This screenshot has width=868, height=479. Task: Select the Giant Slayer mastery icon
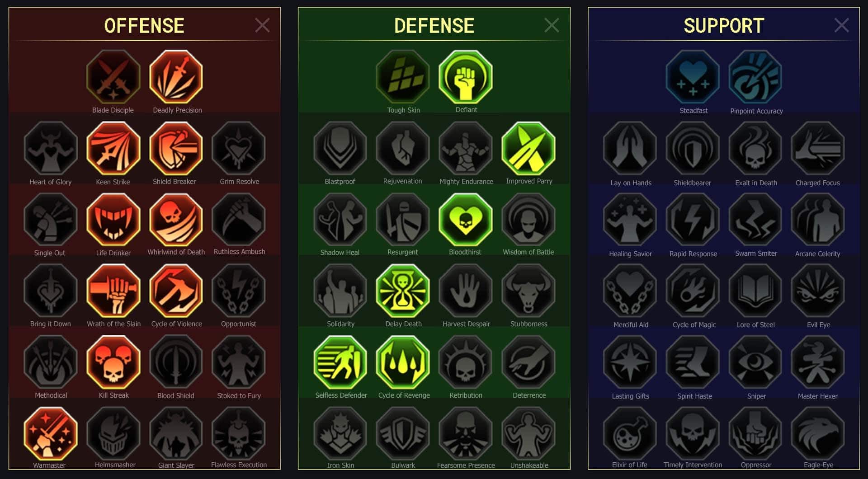tap(176, 434)
